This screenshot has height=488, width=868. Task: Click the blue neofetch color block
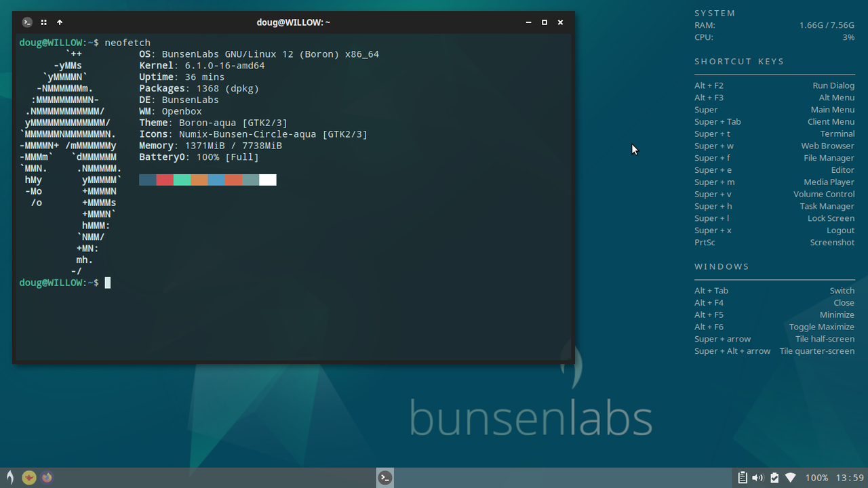click(216, 180)
